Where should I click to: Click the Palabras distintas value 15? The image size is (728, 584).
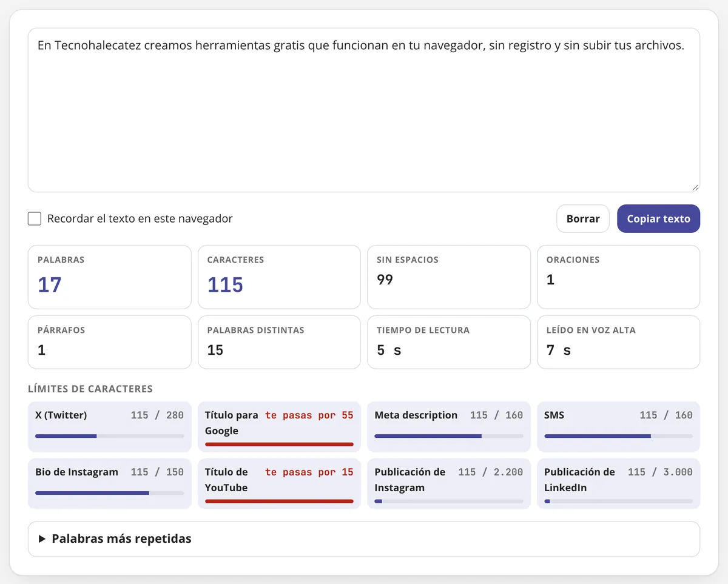pos(215,350)
